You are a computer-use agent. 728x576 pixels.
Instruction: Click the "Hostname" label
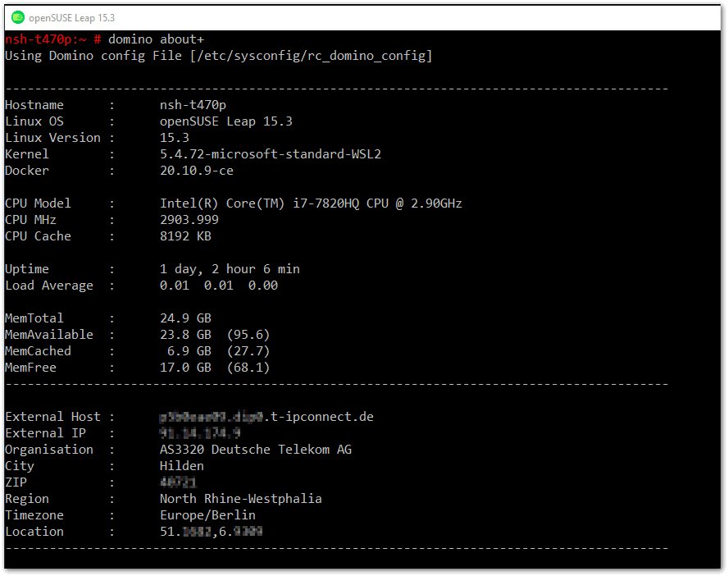pos(34,106)
